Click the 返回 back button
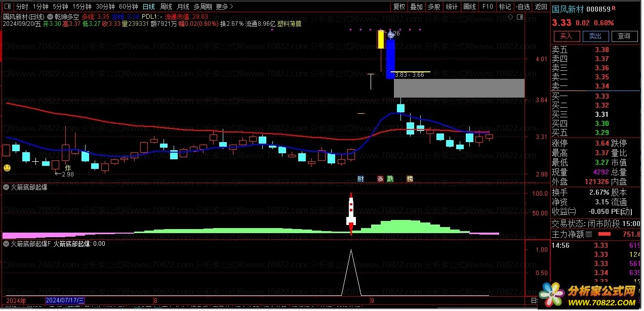 coord(541,7)
